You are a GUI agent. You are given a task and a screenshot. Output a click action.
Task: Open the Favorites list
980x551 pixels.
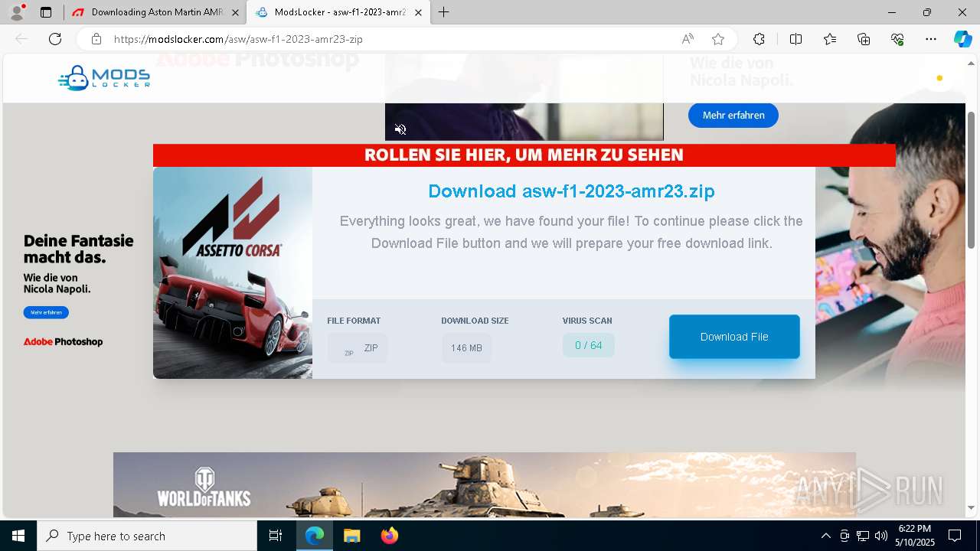coord(830,39)
